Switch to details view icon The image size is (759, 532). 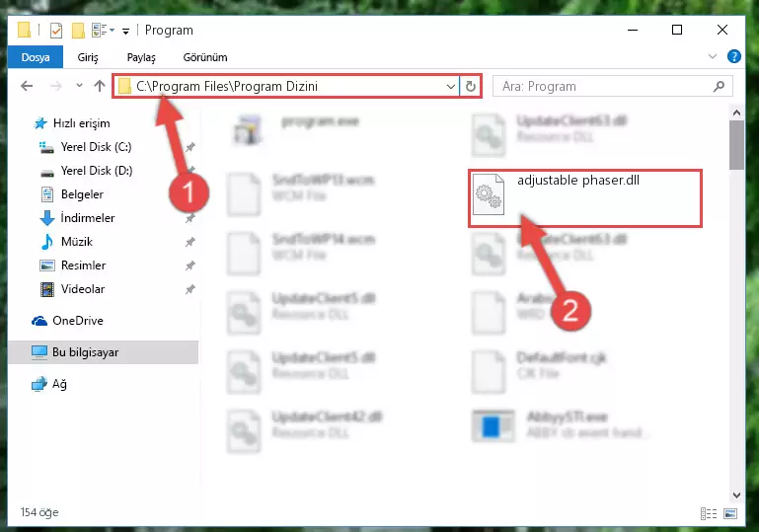pos(709,513)
